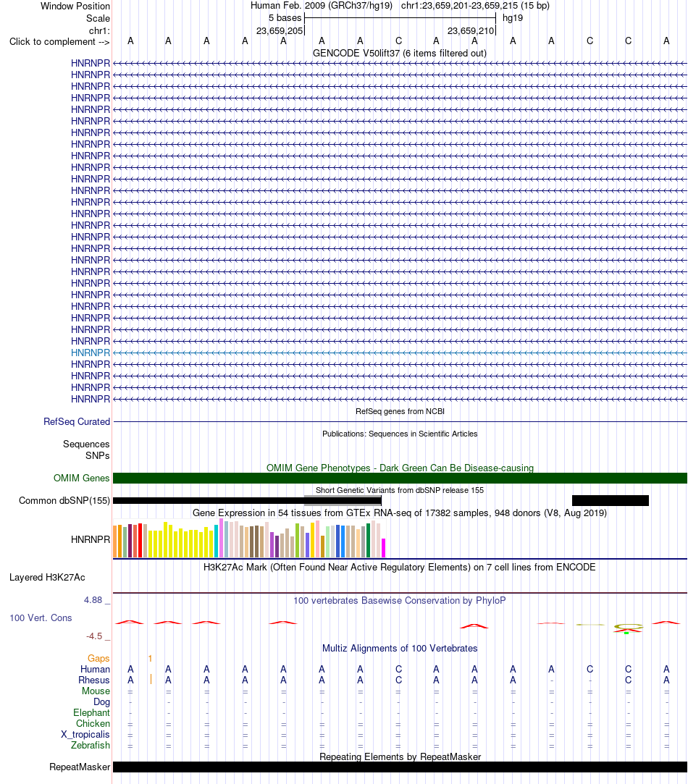
Task: Open the OMIM Gene Phenotypes track title
Action: pos(400,468)
